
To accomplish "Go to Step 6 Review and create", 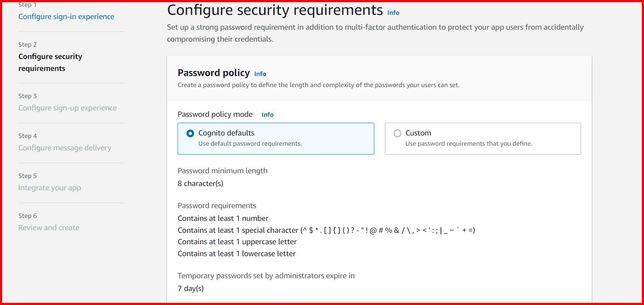I will [x=48, y=227].
